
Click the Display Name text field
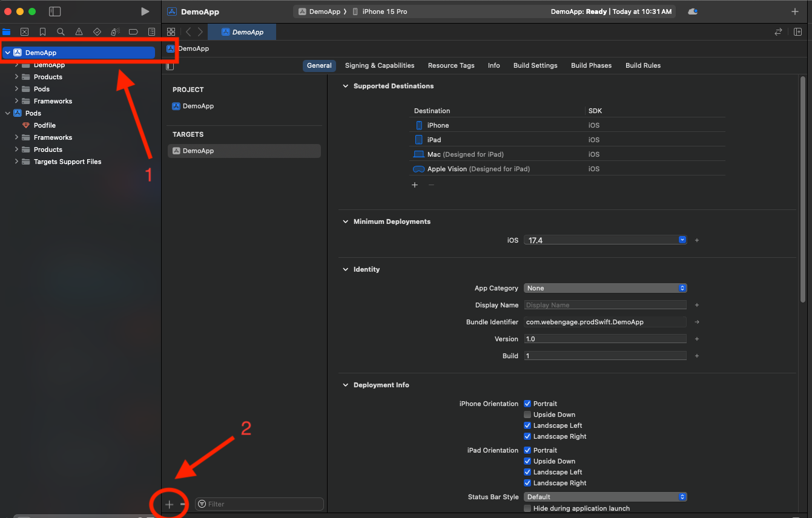point(606,305)
